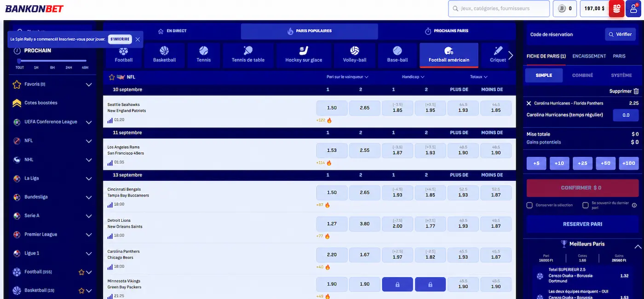Click the bonus coin balance icon

pyautogui.click(x=562, y=8)
